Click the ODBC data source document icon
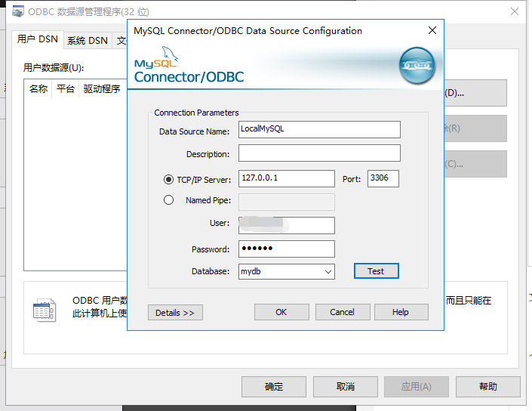 coord(45,310)
